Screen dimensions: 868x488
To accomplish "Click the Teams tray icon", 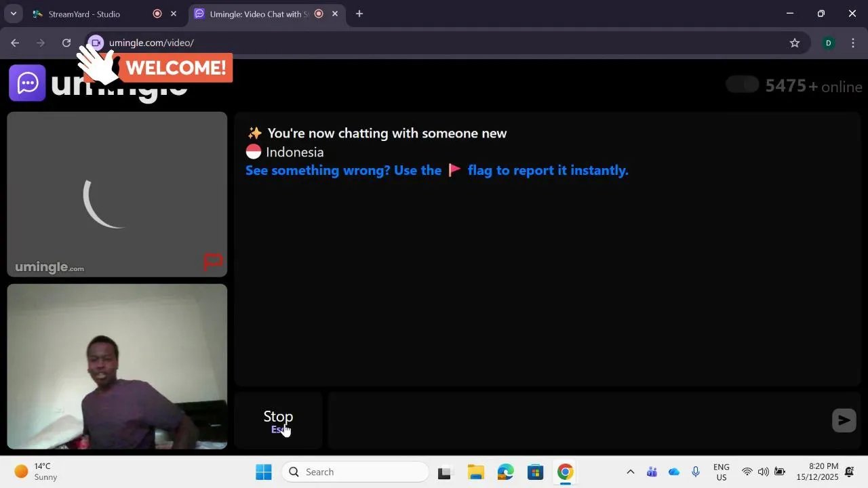I will pos(652,472).
